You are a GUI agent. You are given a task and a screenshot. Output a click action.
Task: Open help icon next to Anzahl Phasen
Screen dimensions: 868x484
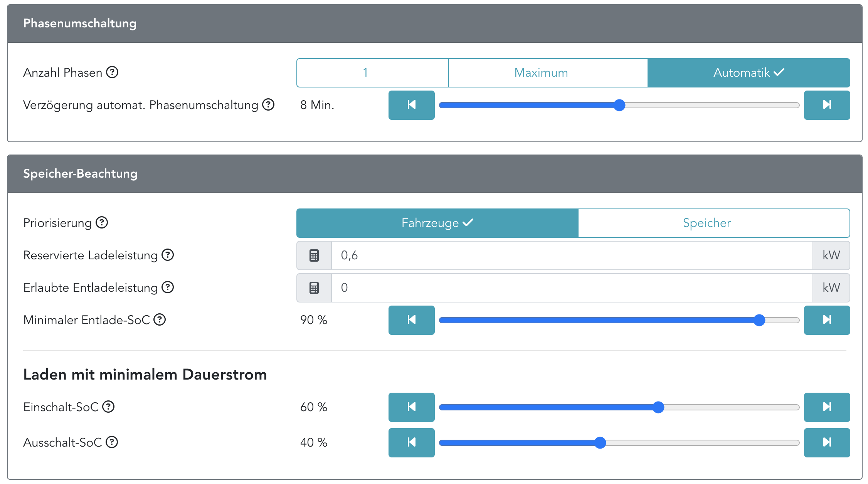tap(112, 72)
